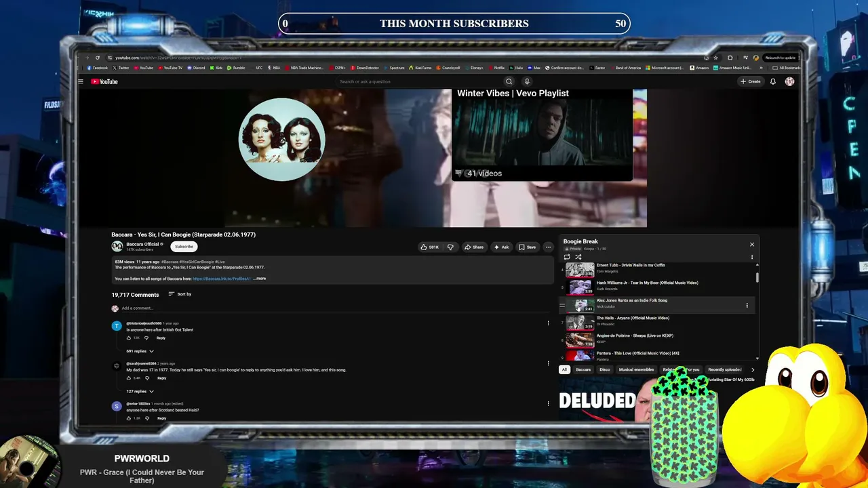Select the Baccara filter chip
Image resolution: width=868 pixels, height=488 pixels.
583,369
